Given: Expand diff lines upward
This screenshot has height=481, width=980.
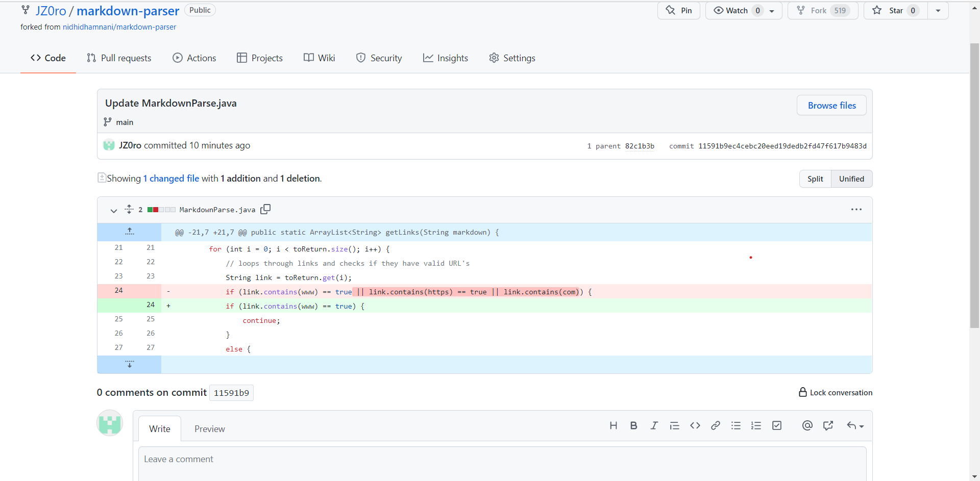Looking at the screenshot, I should (130, 232).
